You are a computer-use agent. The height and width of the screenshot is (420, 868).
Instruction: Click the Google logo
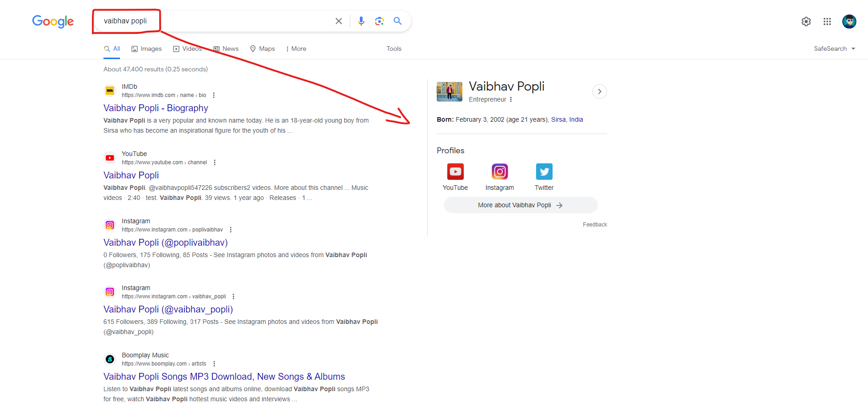coord(53,21)
